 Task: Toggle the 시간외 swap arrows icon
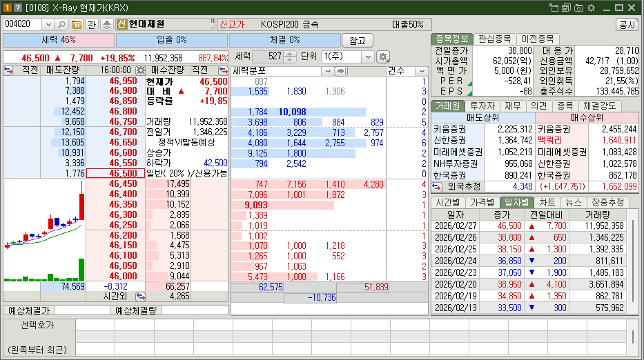140,297
